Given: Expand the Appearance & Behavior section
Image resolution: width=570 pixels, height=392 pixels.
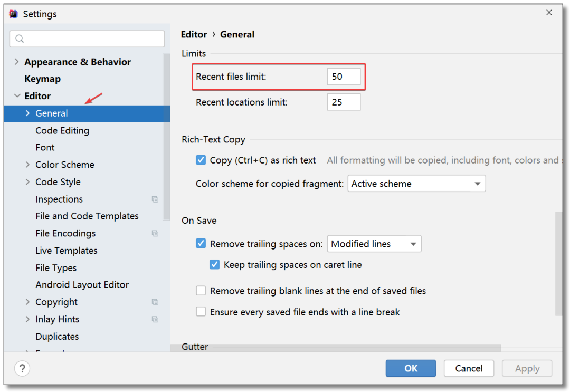Looking at the screenshot, I should click(x=16, y=62).
